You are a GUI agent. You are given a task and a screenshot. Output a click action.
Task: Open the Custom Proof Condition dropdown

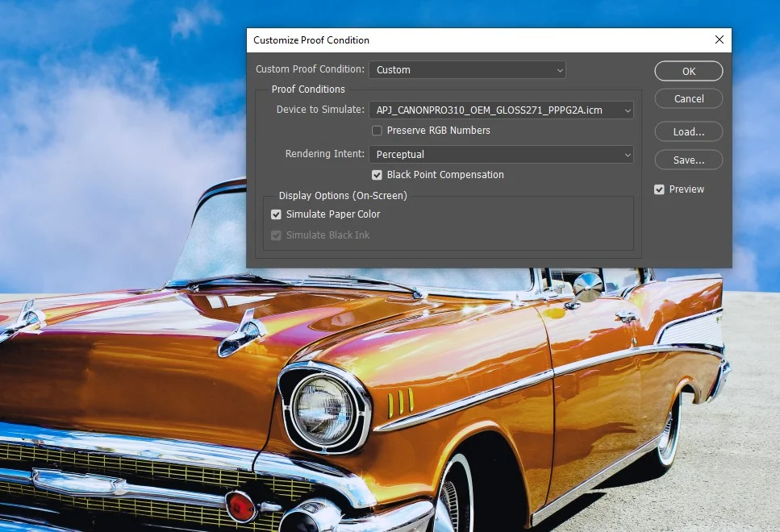point(467,70)
